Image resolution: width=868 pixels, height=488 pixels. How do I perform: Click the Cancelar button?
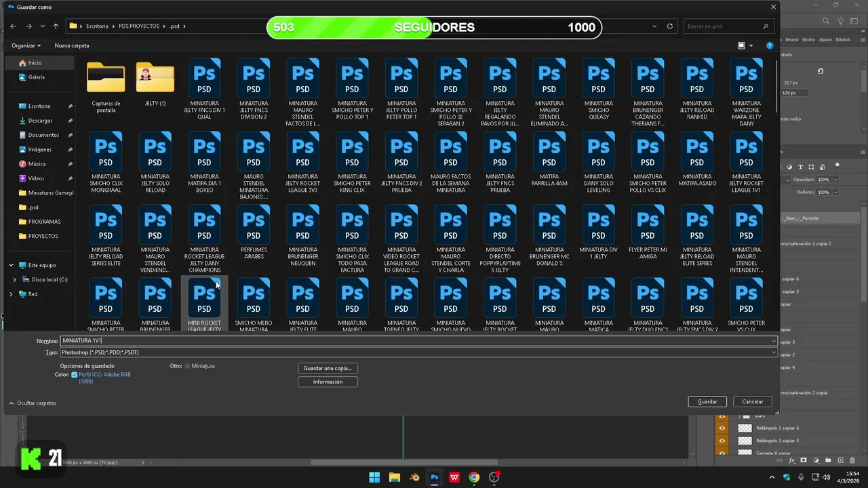[x=753, y=402]
